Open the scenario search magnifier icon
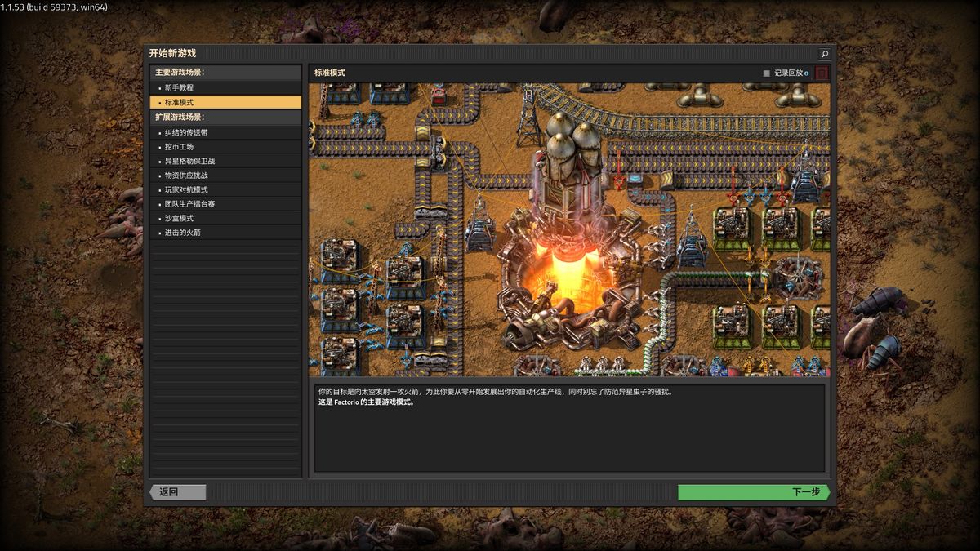Viewport: 980px width, 551px height. pyautogui.click(x=824, y=54)
